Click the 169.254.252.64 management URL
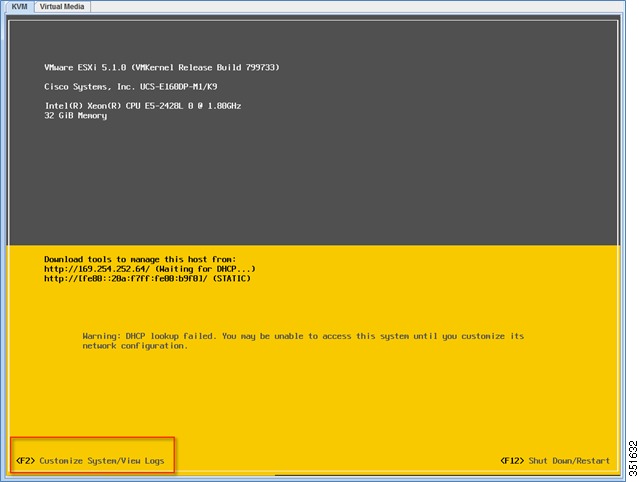The image size is (639, 482). [x=97, y=269]
